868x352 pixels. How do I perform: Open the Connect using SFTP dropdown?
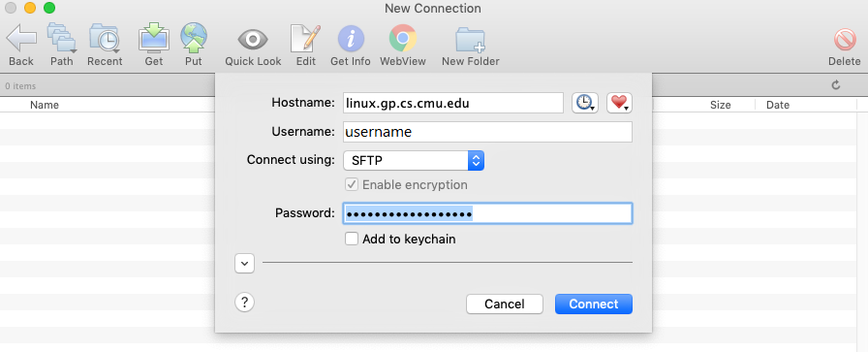click(414, 161)
